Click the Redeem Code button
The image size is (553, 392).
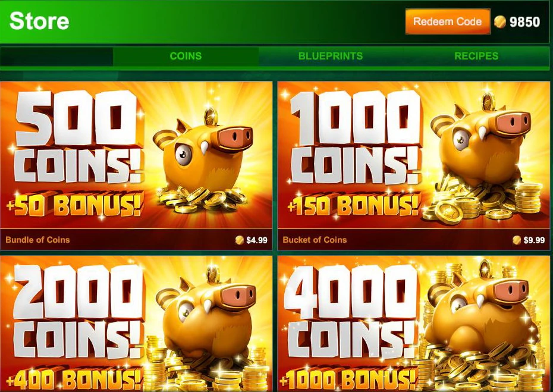tap(448, 21)
